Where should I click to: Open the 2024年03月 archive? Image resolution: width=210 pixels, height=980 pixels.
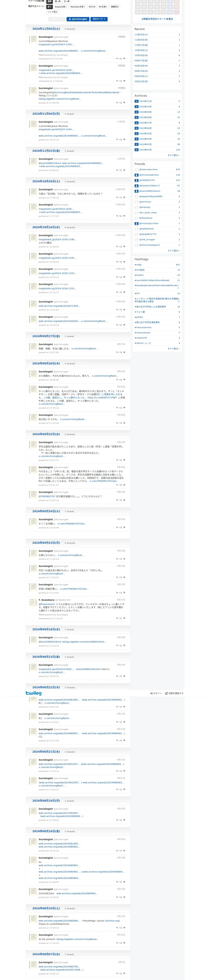point(145,144)
